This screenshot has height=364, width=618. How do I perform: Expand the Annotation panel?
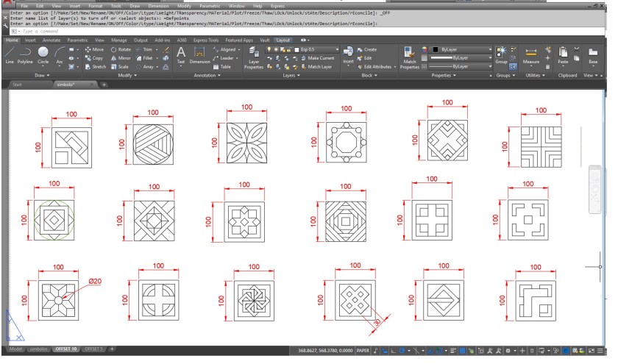point(207,75)
